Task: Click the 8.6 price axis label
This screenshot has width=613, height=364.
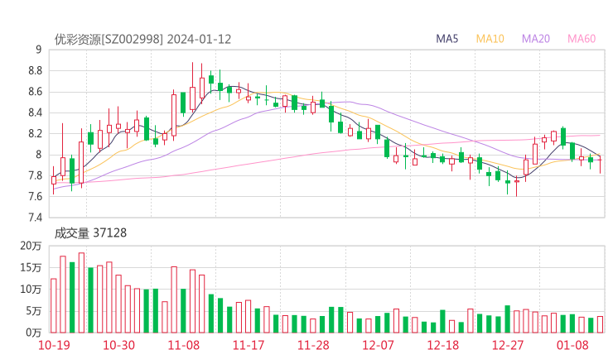Action: click(x=35, y=92)
